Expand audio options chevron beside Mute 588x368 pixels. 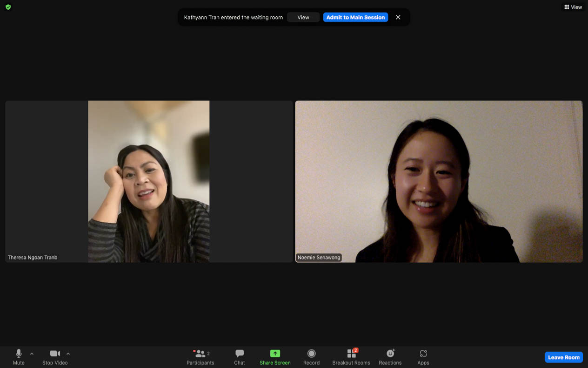click(32, 354)
